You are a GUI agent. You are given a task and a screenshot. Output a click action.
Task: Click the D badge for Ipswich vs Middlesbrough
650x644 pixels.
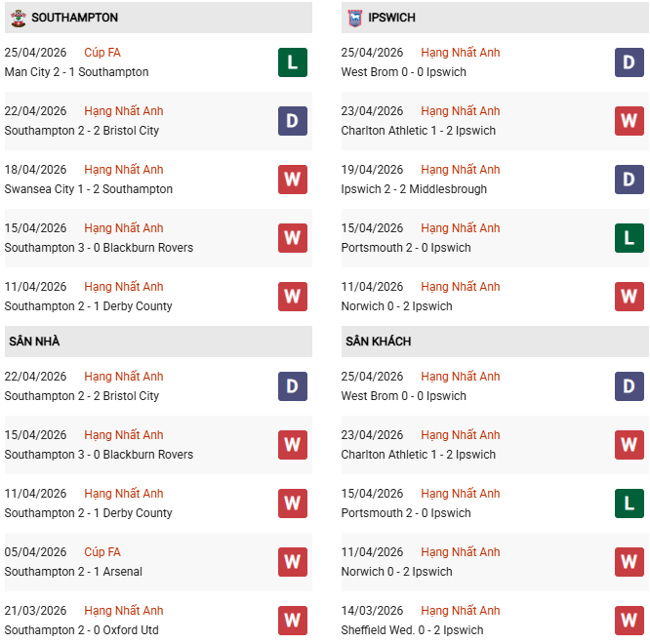pyautogui.click(x=630, y=180)
